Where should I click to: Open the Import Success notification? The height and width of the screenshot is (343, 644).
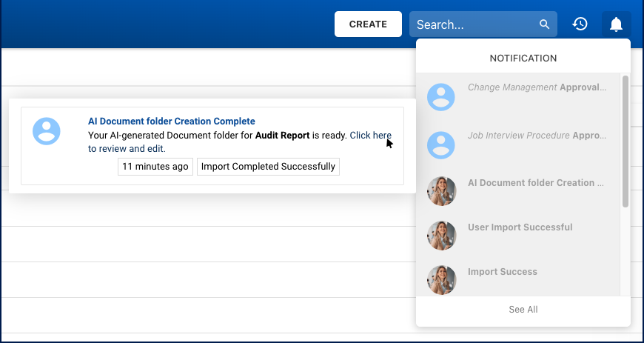click(x=502, y=272)
